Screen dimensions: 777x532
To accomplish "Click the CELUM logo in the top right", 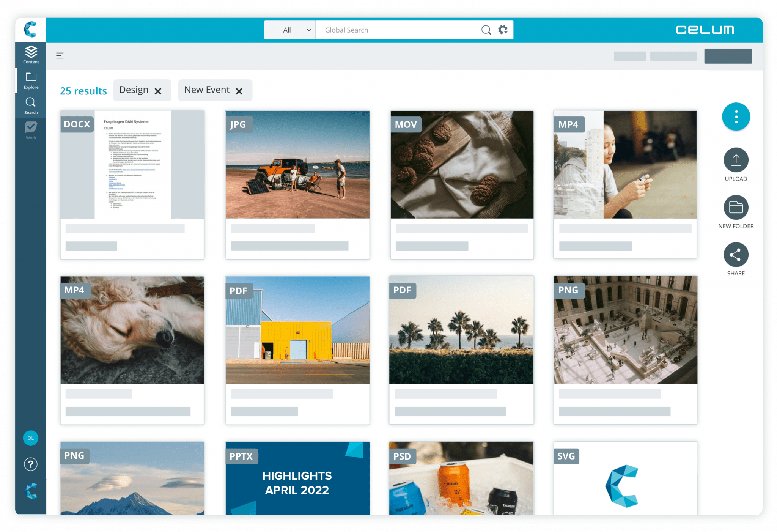I will click(x=706, y=30).
